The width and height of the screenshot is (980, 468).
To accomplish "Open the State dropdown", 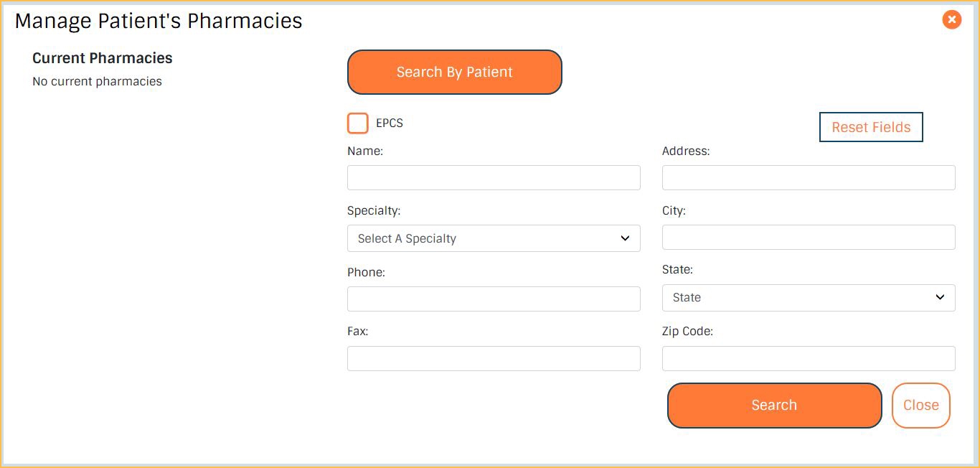I will click(809, 297).
